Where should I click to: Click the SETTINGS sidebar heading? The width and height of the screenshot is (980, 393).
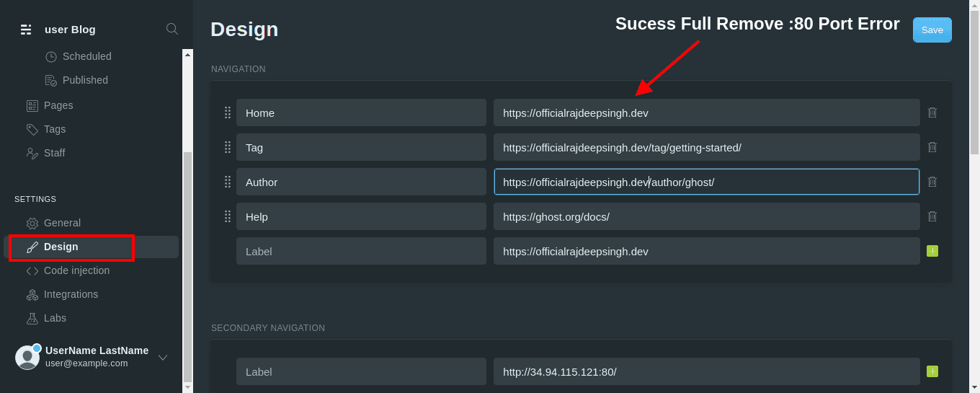point(35,199)
